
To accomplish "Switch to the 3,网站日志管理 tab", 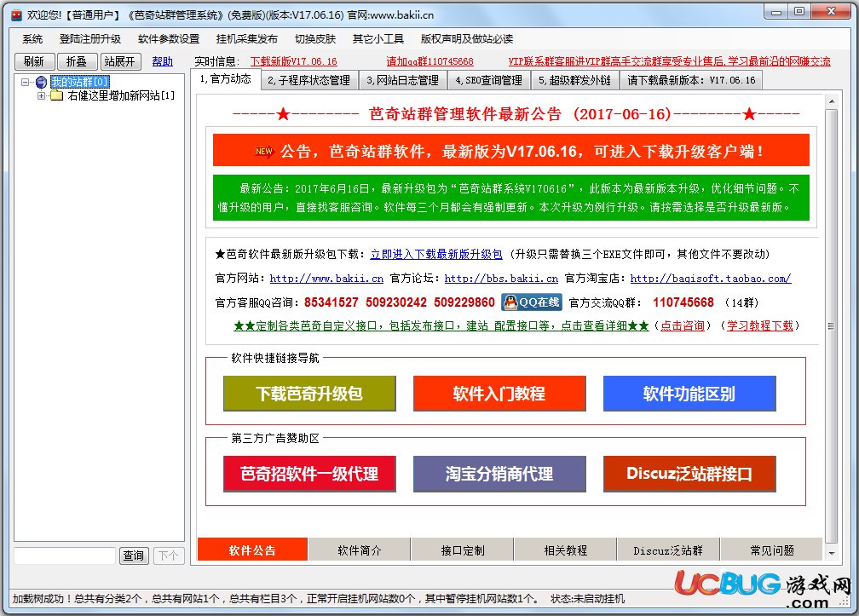I will (402, 80).
